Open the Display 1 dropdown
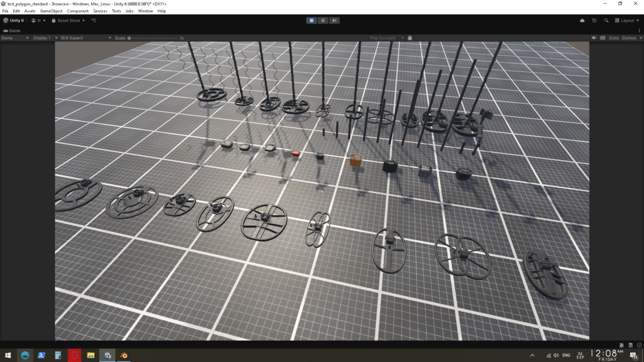 [44, 38]
